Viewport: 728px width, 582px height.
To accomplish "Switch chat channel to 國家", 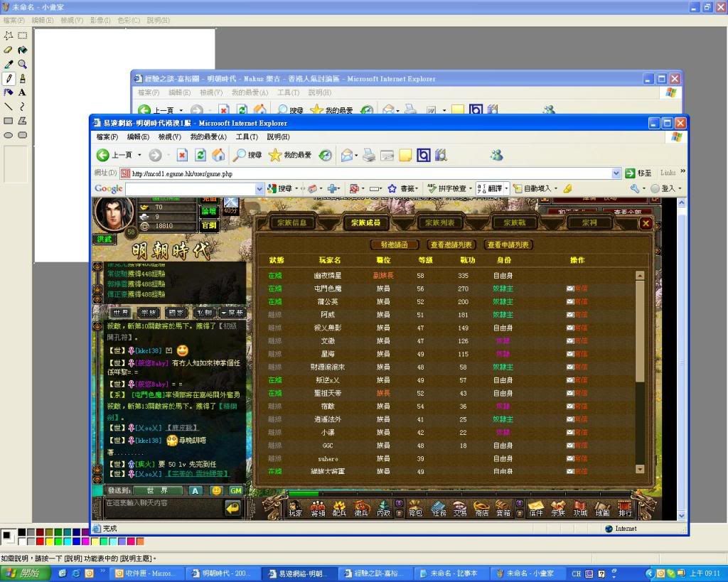I will coord(176,313).
